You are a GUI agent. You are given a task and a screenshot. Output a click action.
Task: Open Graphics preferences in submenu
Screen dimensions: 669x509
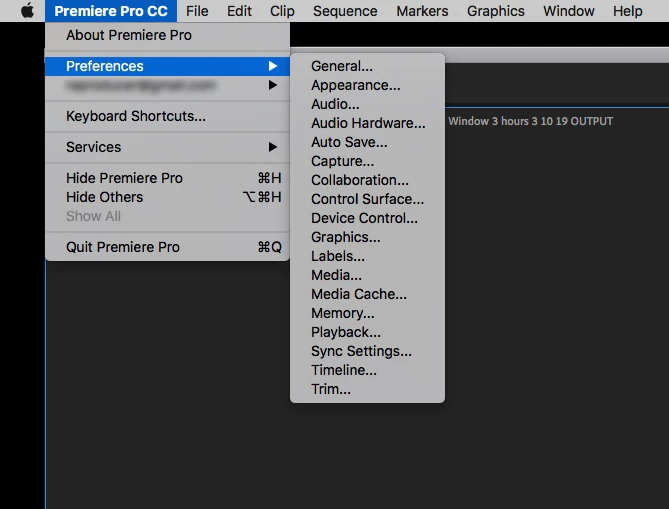(x=367, y=237)
